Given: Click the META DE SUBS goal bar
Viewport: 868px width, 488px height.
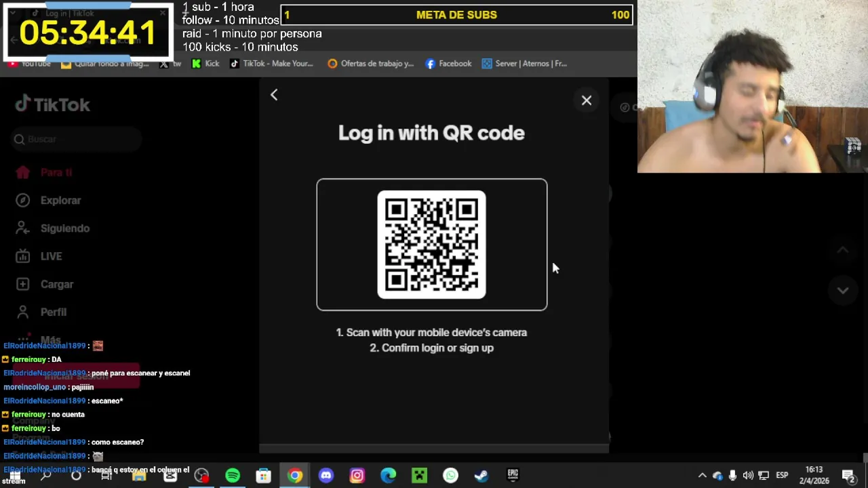Looking at the screenshot, I should [x=457, y=15].
